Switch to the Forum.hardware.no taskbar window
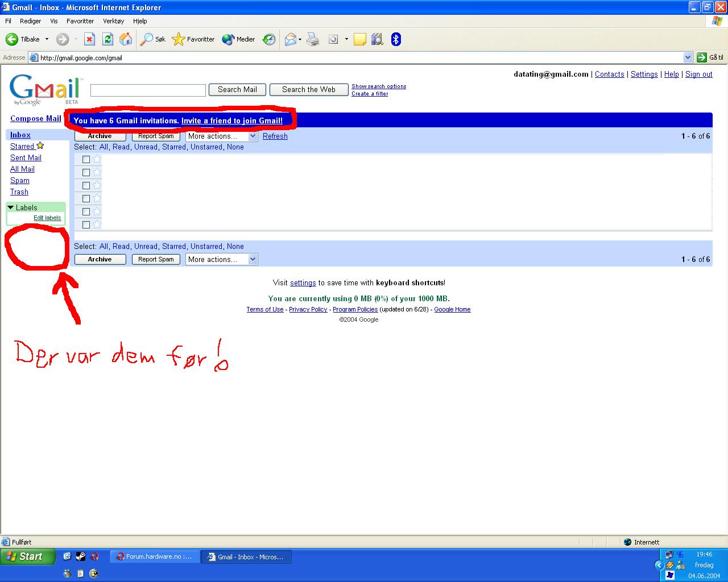The height and width of the screenshot is (582, 728). (x=155, y=557)
